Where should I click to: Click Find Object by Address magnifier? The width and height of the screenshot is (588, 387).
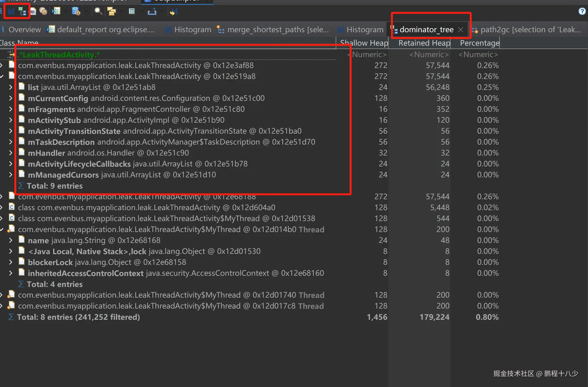[x=98, y=11]
